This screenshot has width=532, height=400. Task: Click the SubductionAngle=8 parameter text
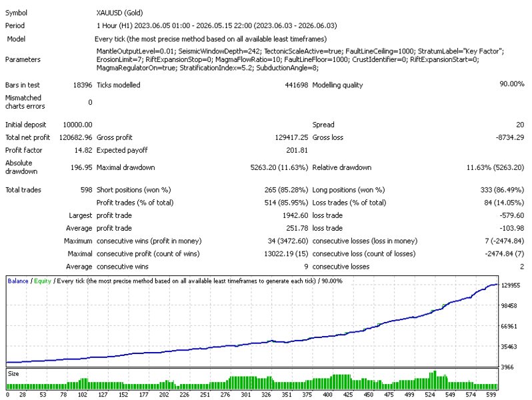287,68
